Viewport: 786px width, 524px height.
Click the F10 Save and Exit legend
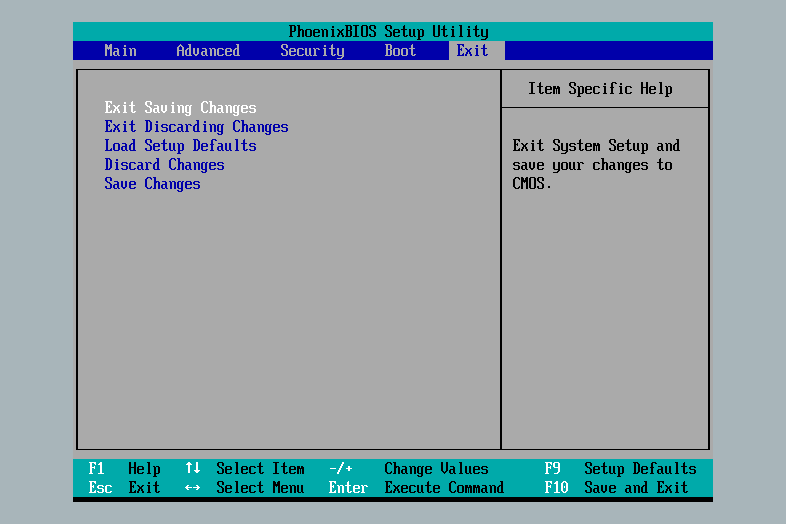click(x=617, y=488)
